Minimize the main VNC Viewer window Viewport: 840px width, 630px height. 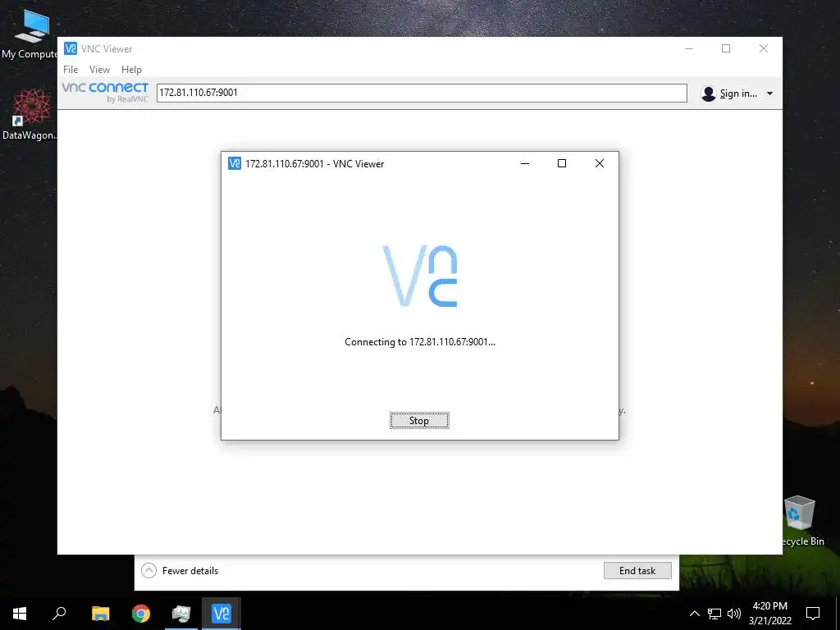click(689, 48)
